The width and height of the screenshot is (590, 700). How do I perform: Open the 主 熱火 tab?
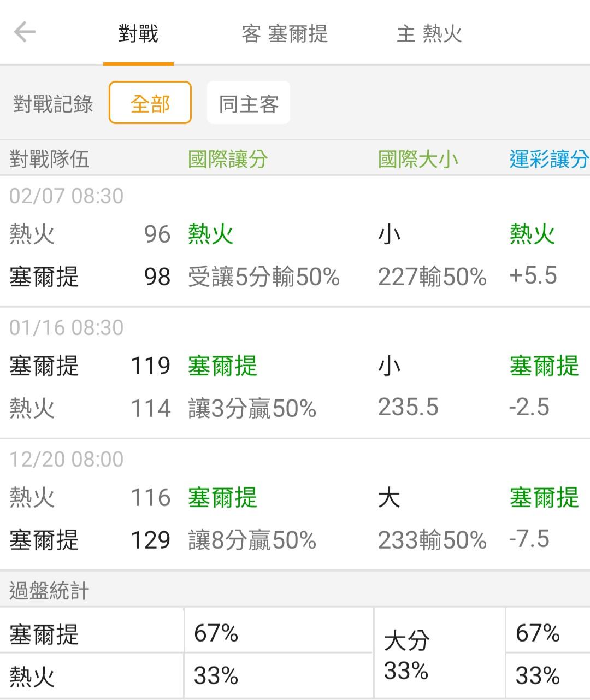[429, 34]
